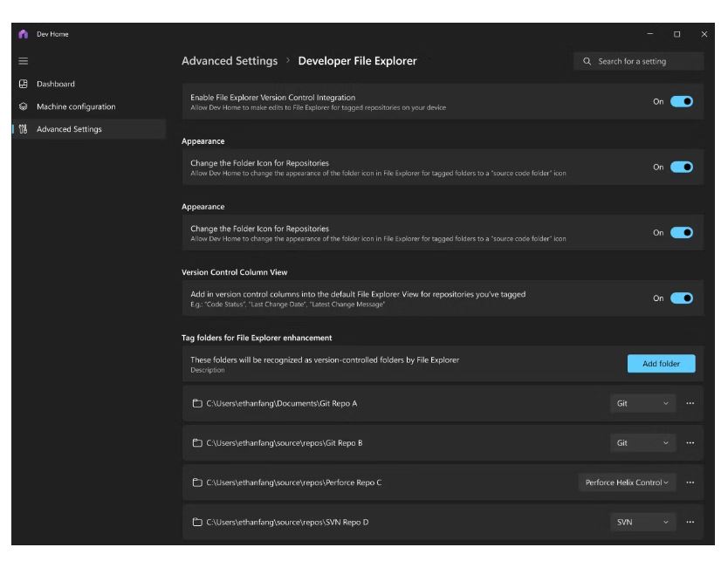
Task: Click path ending in repos\Git Repo B
Action: (285, 442)
